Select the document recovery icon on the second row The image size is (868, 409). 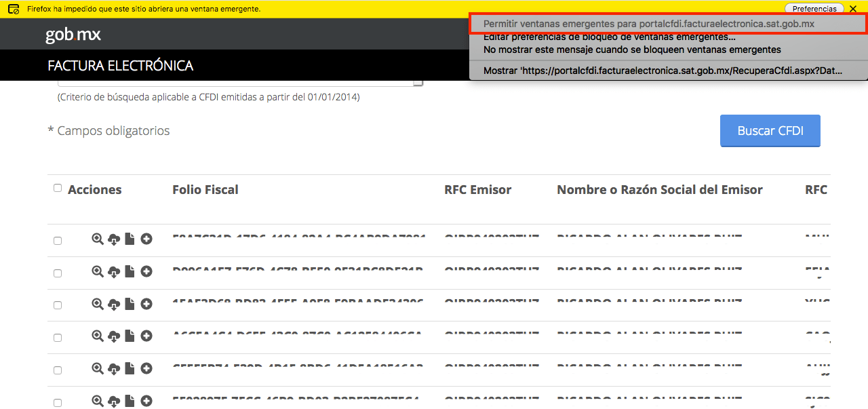[130, 271]
